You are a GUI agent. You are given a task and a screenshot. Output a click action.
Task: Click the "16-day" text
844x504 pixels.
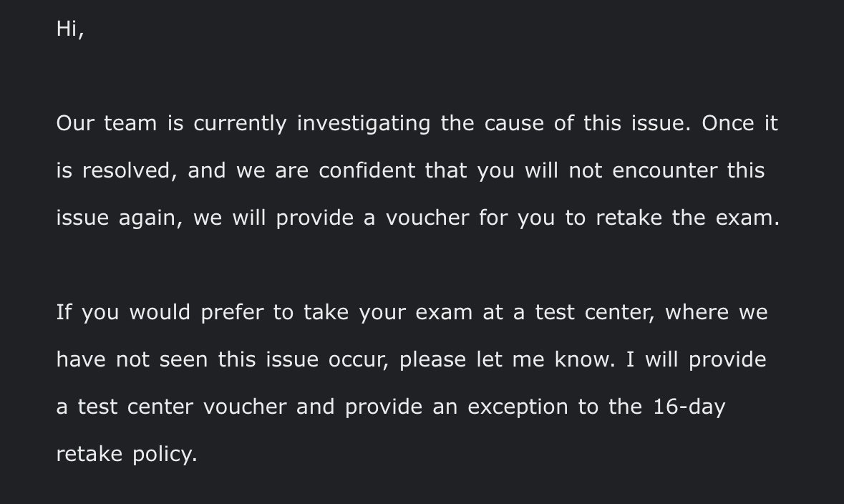[689, 407]
